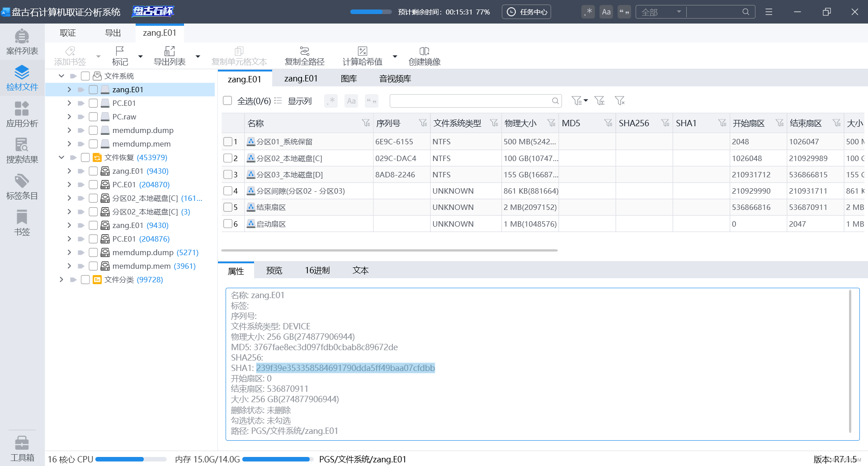Screen dimensions: 868x466
Task: Click the 添加书签 button
Action: 70,56
